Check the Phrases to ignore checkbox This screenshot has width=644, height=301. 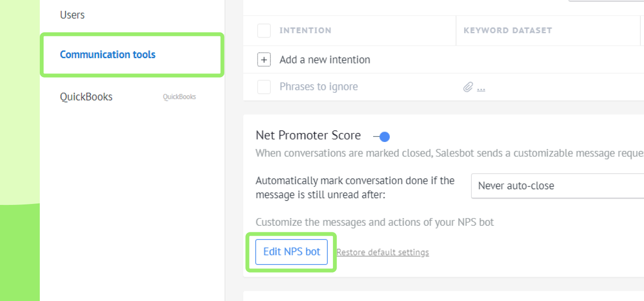click(x=264, y=87)
